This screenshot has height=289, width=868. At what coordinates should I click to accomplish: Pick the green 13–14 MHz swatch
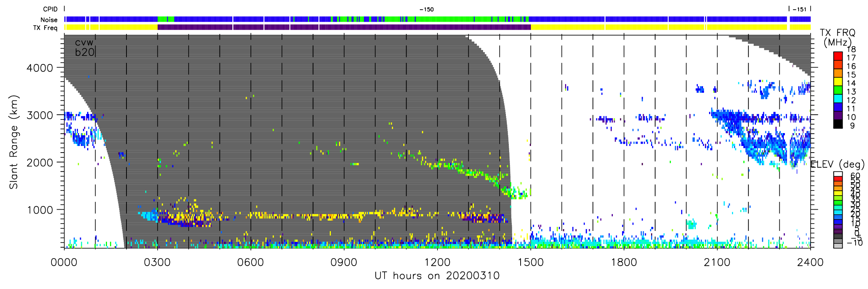(838, 90)
